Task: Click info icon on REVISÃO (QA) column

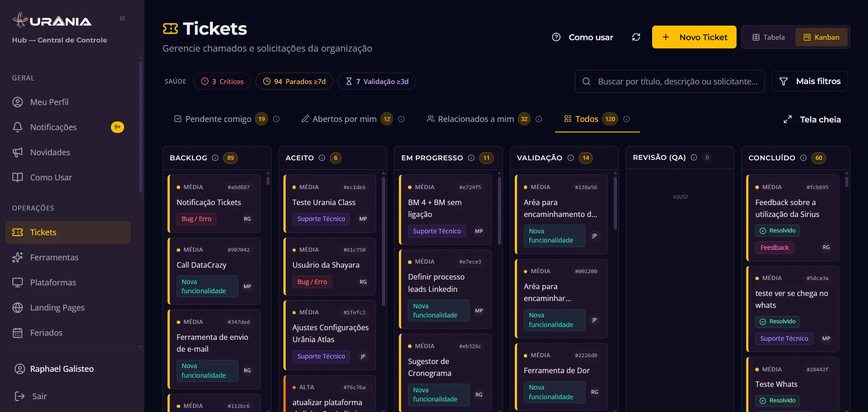Action: point(694,157)
